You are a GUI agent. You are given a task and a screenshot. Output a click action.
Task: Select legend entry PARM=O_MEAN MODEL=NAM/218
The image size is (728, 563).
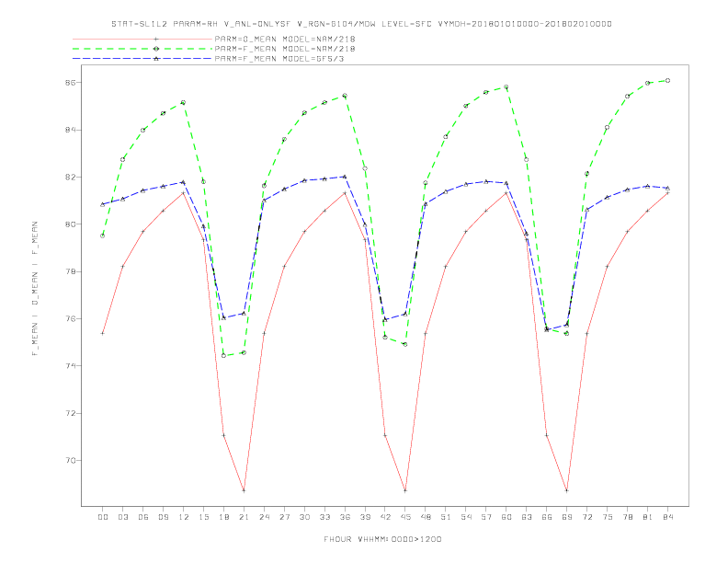[x=285, y=39]
